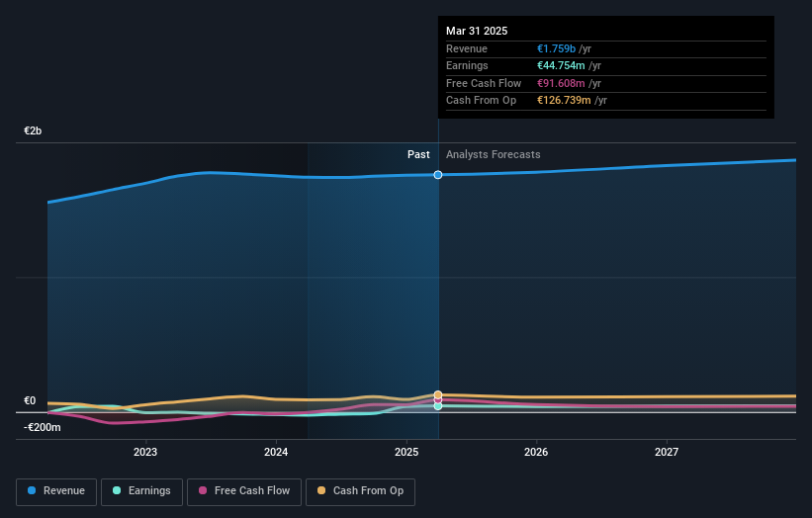Viewport: 812px width, 518px height.
Task: Click the 2024 x-axis label
Action: pos(276,452)
